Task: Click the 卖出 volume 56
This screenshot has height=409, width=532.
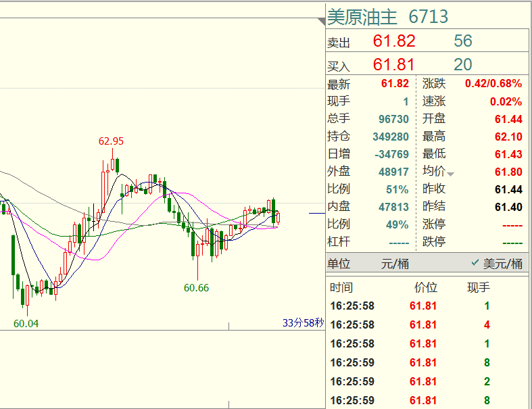Action: pyautogui.click(x=463, y=41)
